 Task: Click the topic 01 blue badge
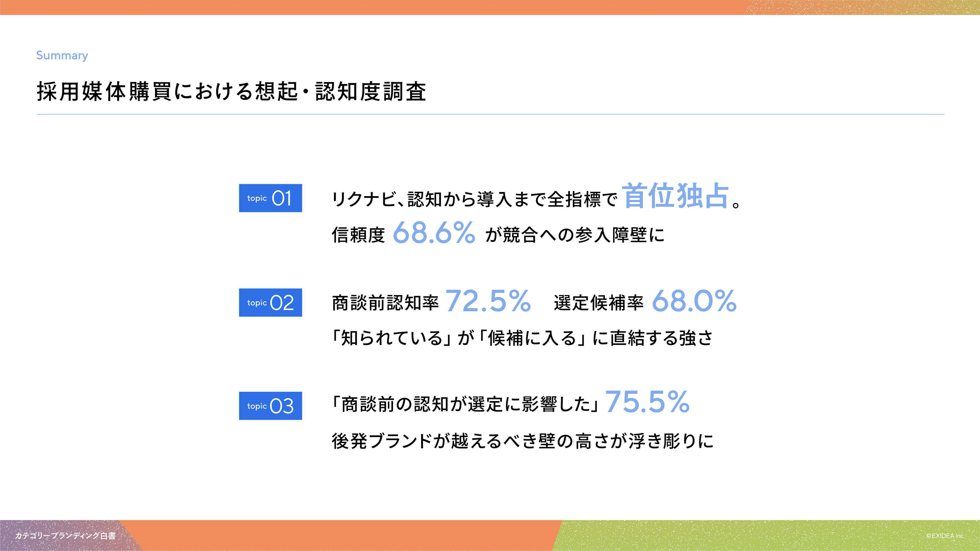coord(270,198)
